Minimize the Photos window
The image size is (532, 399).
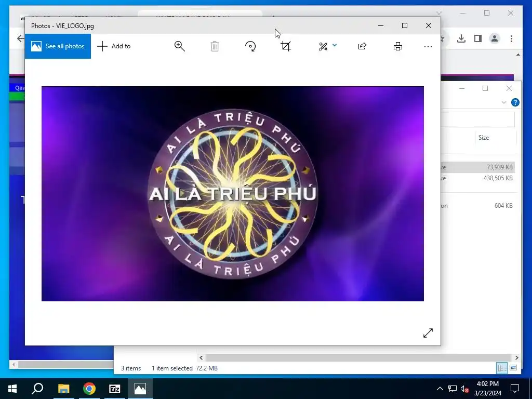tap(381, 25)
